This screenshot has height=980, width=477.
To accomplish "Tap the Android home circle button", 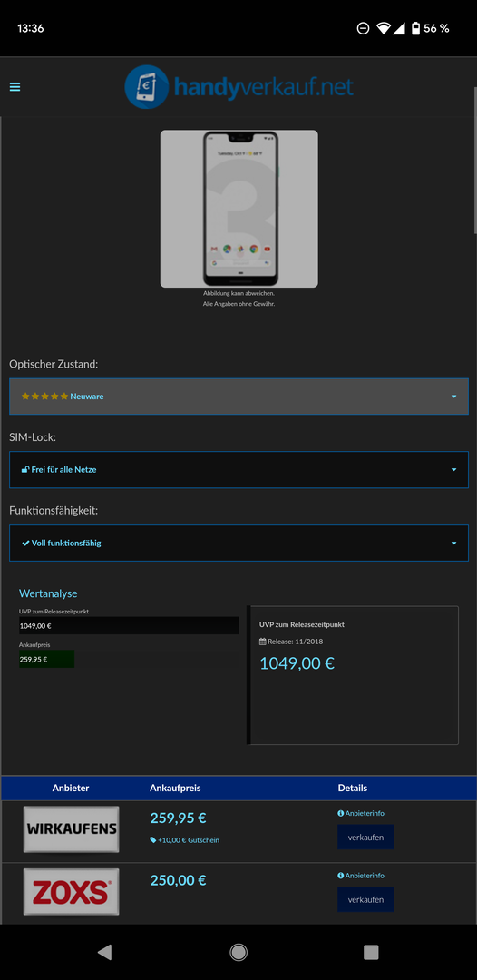I will (238, 952).
